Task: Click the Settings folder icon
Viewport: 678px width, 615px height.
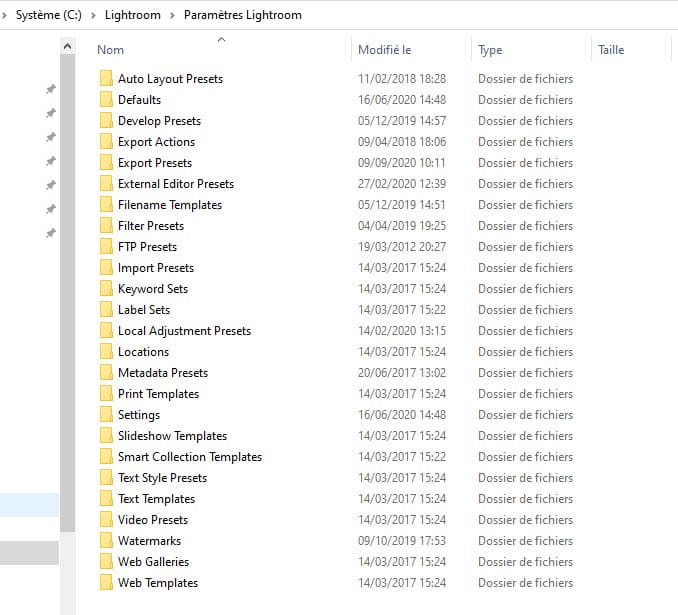Action: pyautogui.click(x=106, y=414)
